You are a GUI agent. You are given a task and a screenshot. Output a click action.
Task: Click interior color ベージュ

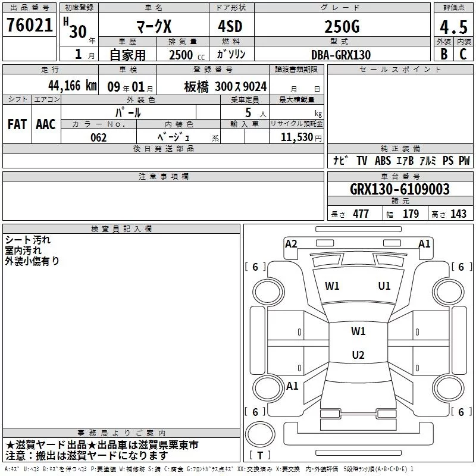click(174, 137)
